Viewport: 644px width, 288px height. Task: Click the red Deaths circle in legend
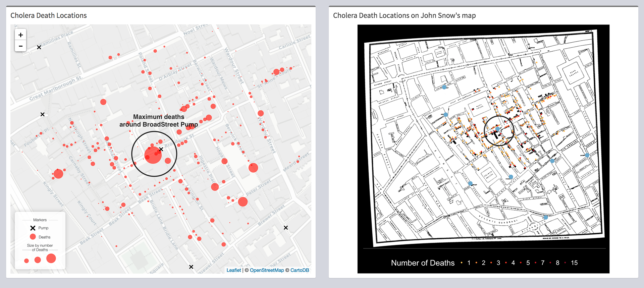click(x=33, y=237)
